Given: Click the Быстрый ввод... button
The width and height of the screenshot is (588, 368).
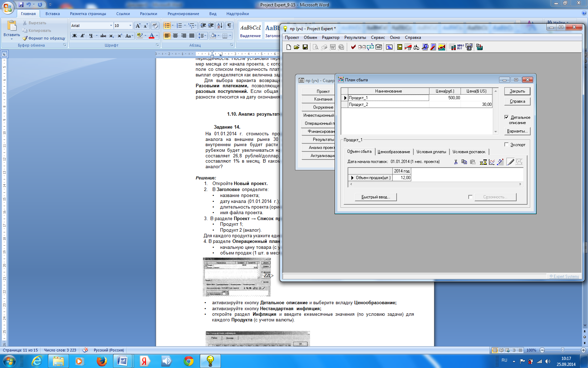Looking at the screenshot, I should pyautogui.click(x=376, y=197).
